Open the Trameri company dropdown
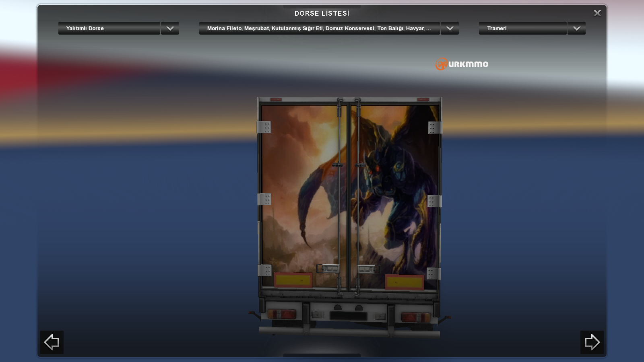Viewport: 644px width, 362px height. tap(522, 28)
